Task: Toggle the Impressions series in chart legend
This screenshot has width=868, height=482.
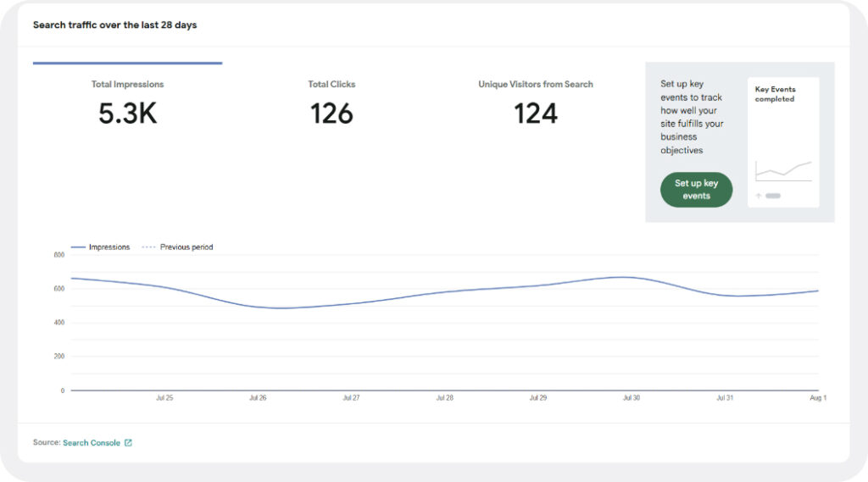Action: [x=101, y=247]
